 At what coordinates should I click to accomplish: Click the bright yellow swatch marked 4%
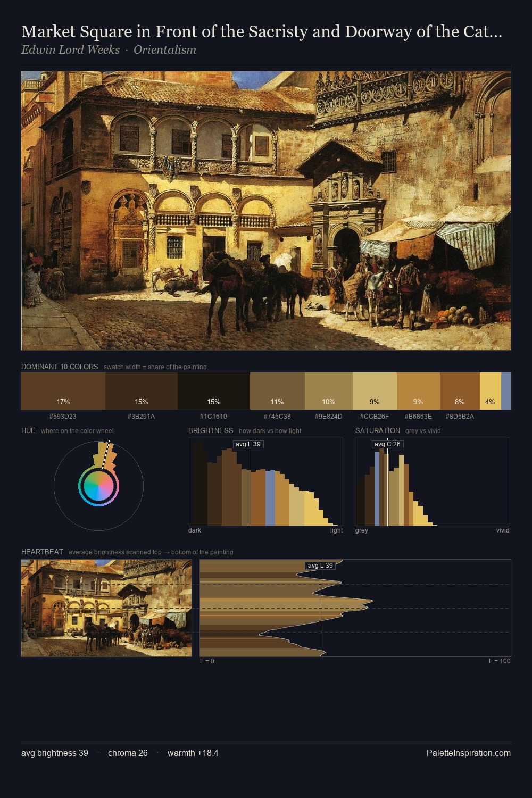tap(491, 391)
